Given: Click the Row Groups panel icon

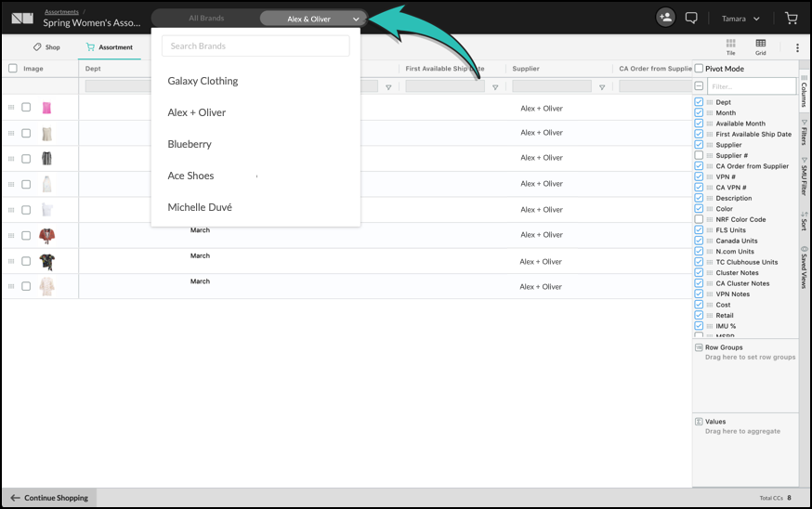Looking at the screenshot, I should (x=699, y=347).
